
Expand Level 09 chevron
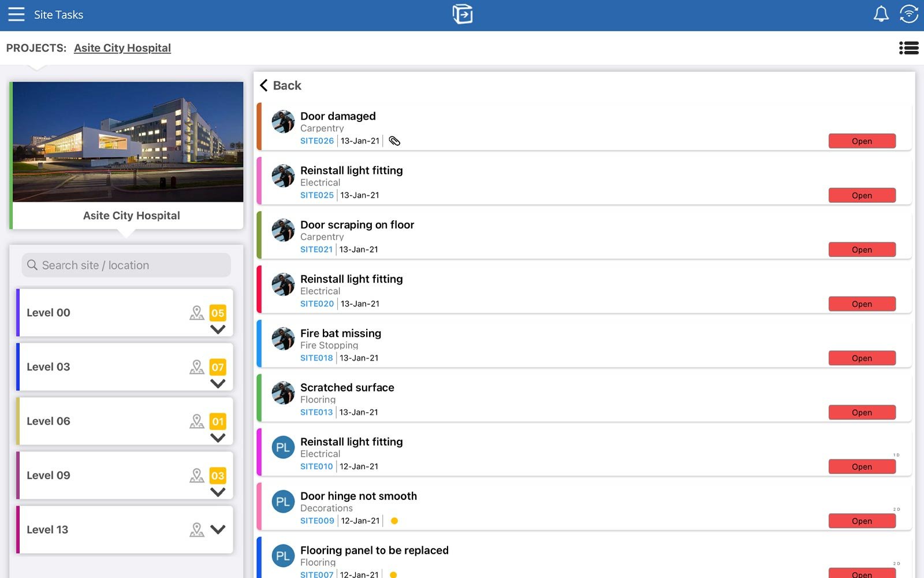[x=218, y=492]
